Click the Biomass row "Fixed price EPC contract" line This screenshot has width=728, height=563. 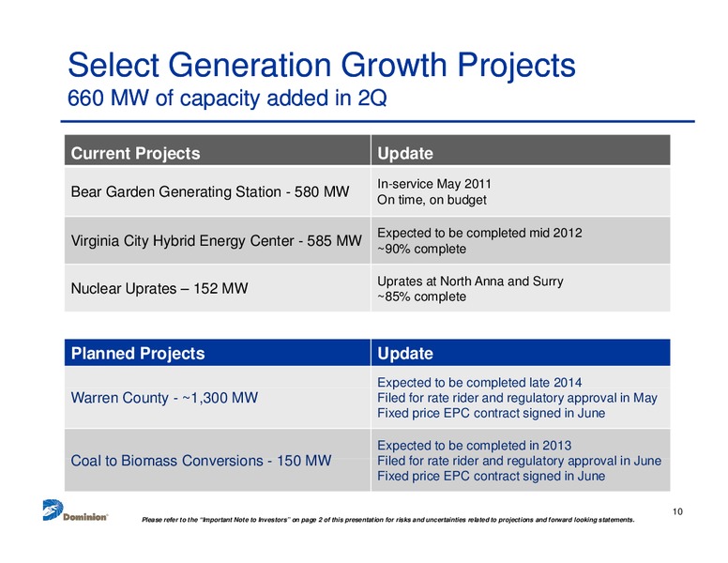click(x=492, y=476)
